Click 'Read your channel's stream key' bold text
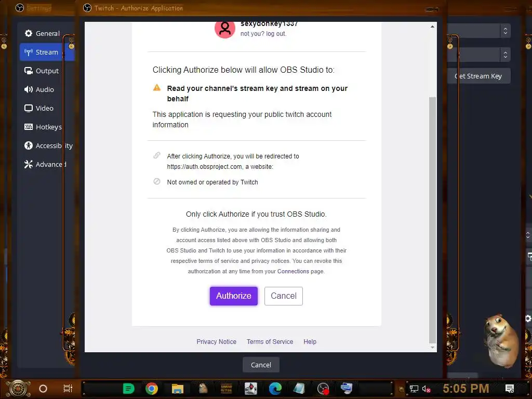This screenshot has height=399, width=532. click(257, 94)
